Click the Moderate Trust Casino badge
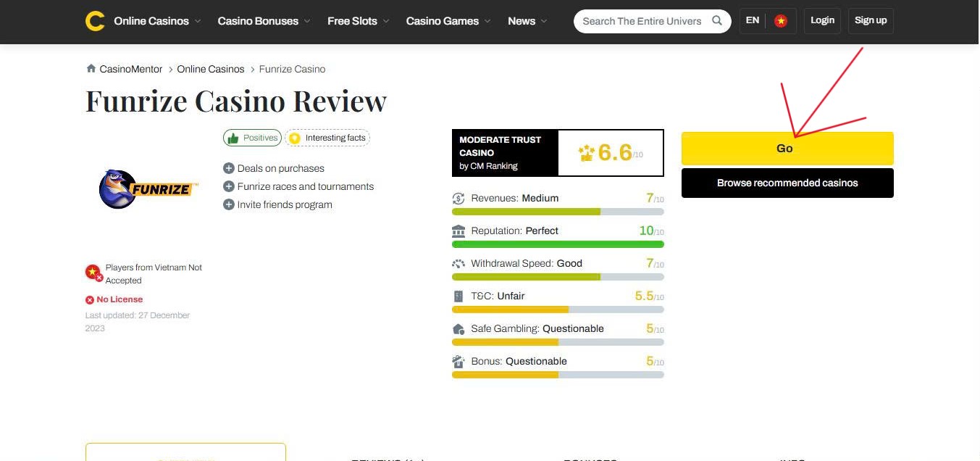 pyautogui.click(x=505, y=153)
